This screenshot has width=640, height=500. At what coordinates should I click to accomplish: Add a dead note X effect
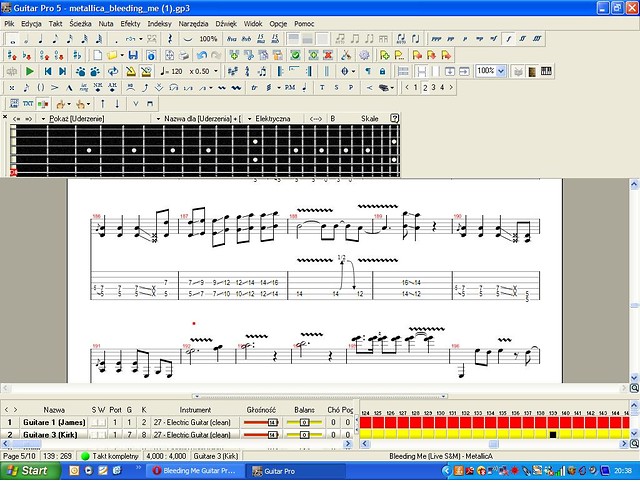(x=11, y=87)
